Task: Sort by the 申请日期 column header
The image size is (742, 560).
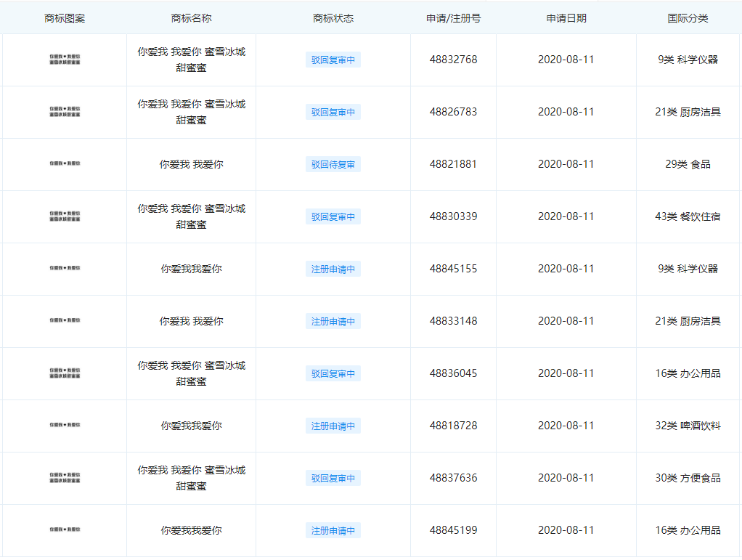Action: (566, 18)
